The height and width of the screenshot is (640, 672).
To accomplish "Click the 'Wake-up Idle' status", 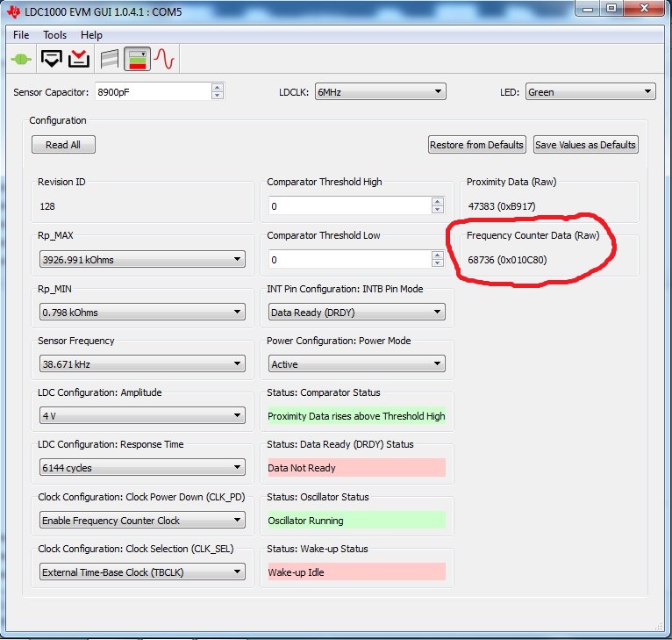I will (x=356, y=572).
